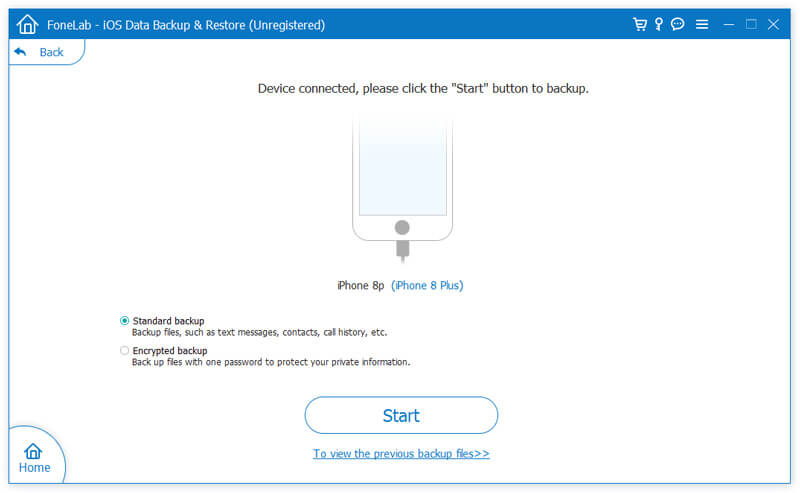
Task: Maximize the FoneLab window
Action: [x=752, y=24]
